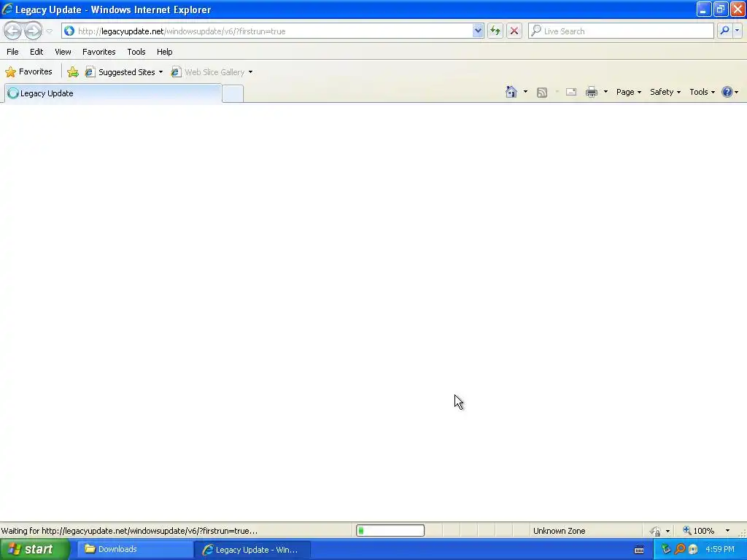
Task: Click the Print icon
Action: (592, 92)
